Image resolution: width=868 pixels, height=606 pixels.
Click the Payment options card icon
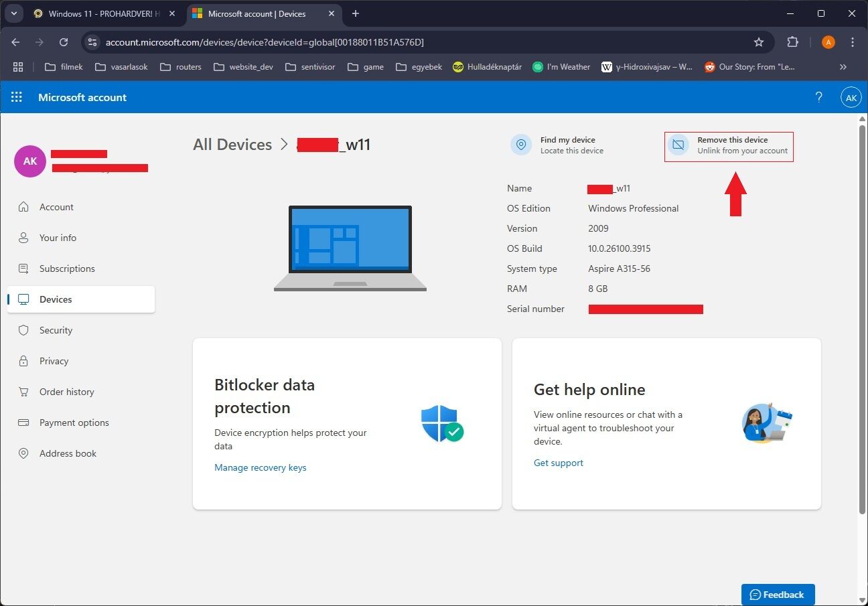coord(23,423)
